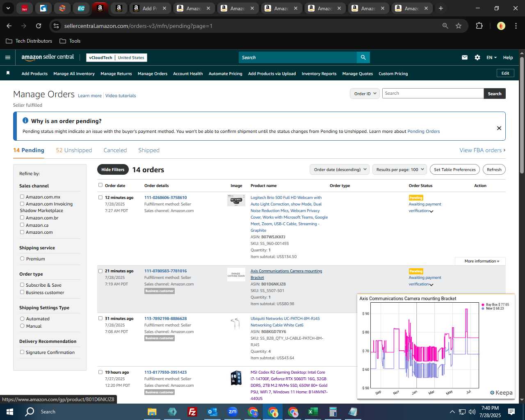Open Windows Start menu
525x420 pixels.
point(9,412)
